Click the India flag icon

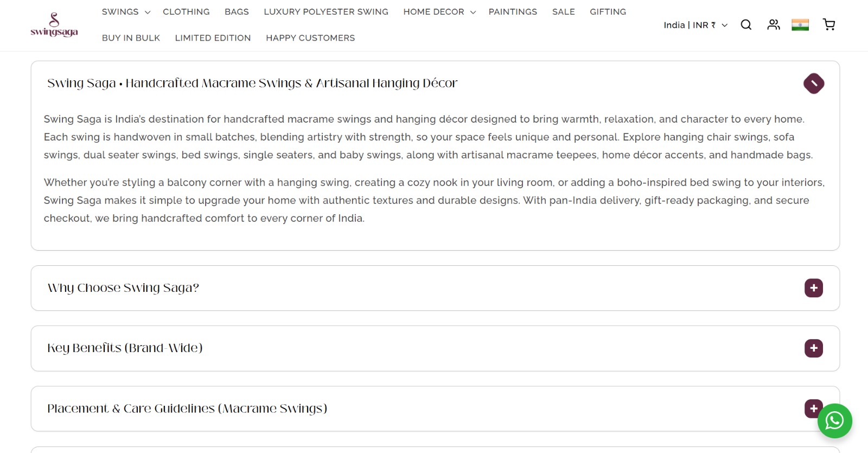[x=800, y=25]
